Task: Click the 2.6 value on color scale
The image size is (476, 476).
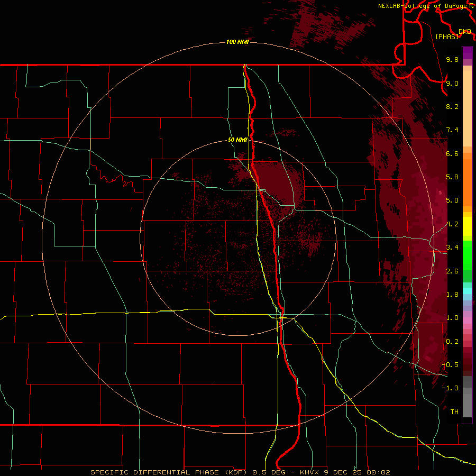Action: point(452,271)
